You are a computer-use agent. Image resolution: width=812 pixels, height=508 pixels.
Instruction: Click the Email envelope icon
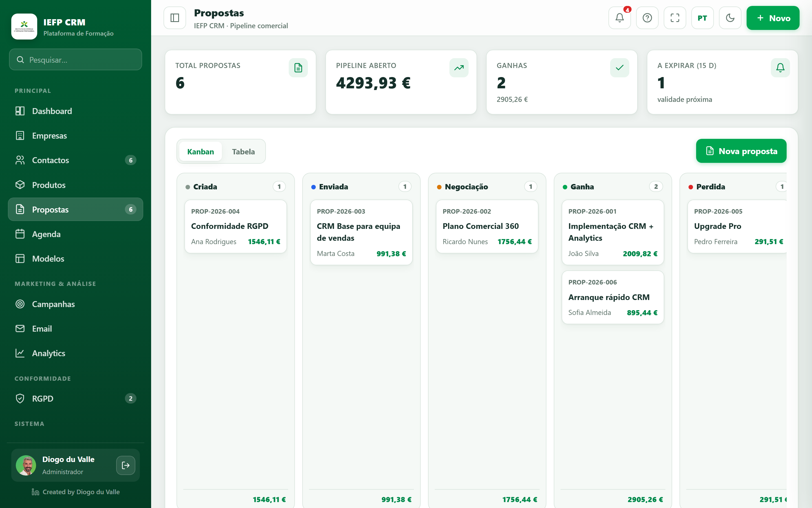(20, 329)
